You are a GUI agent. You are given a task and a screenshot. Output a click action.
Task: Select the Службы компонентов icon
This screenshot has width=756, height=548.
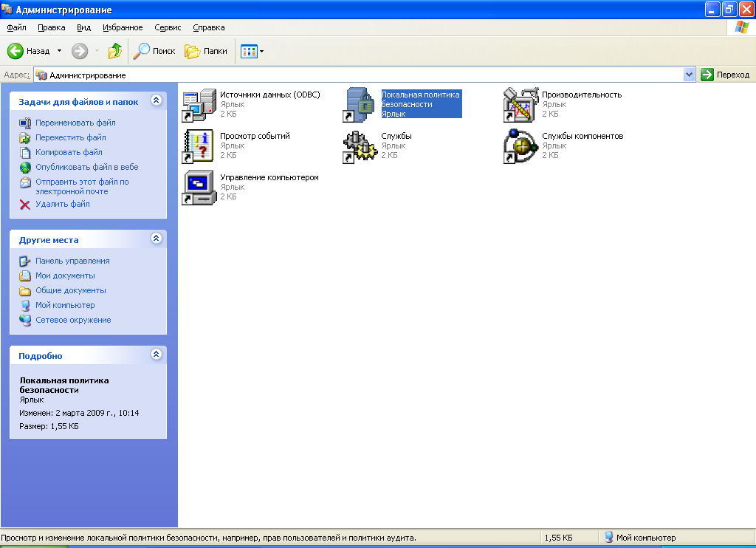[520, 146]
